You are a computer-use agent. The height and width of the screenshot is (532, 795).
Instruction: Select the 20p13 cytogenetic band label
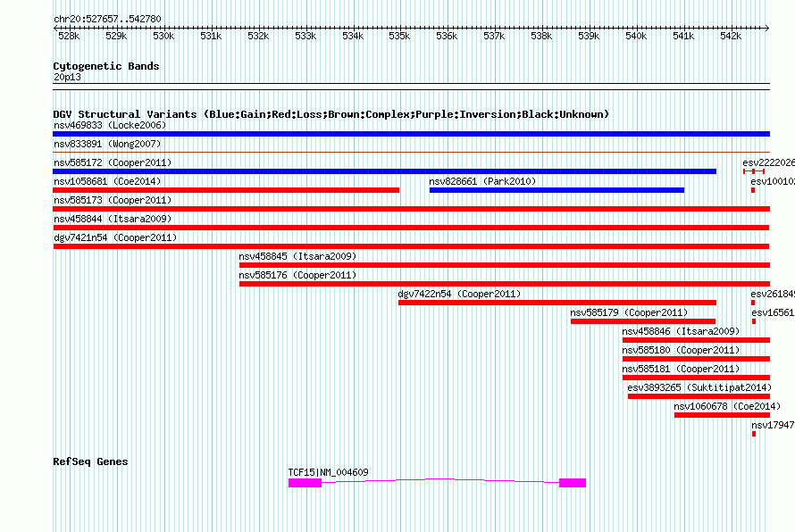[x=67, y=77]
